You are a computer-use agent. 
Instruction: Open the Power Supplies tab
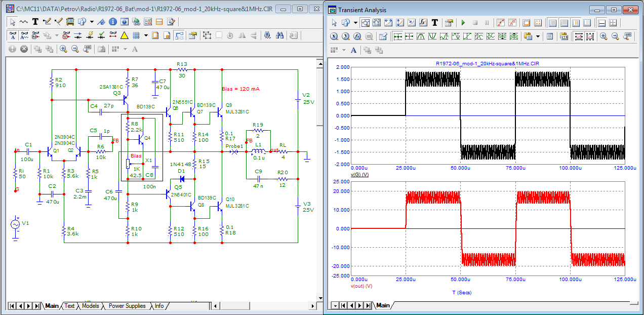click(127, 306)
